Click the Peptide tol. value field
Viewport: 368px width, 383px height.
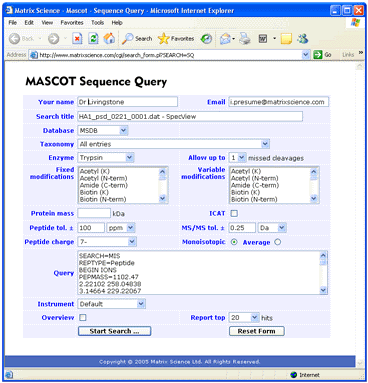coord(91,228)
